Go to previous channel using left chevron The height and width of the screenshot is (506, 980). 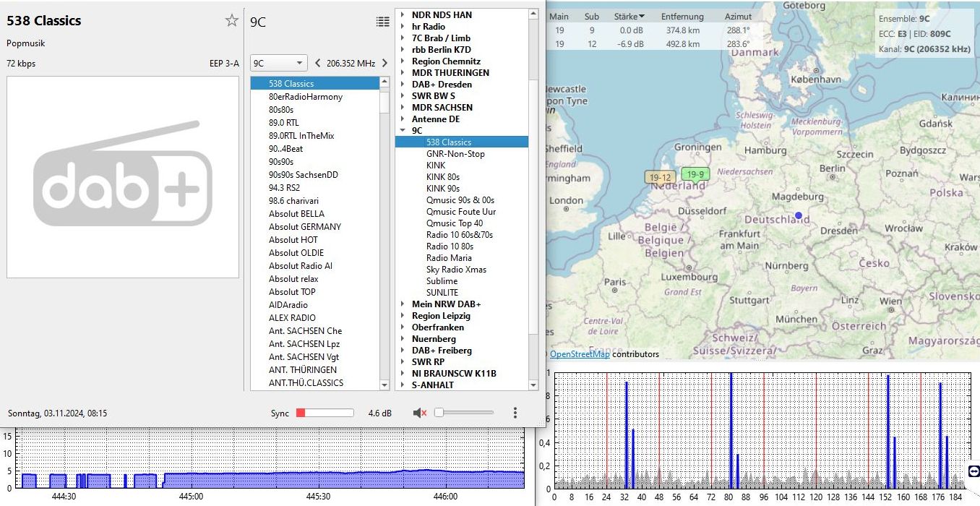click(x=317, y=63)
